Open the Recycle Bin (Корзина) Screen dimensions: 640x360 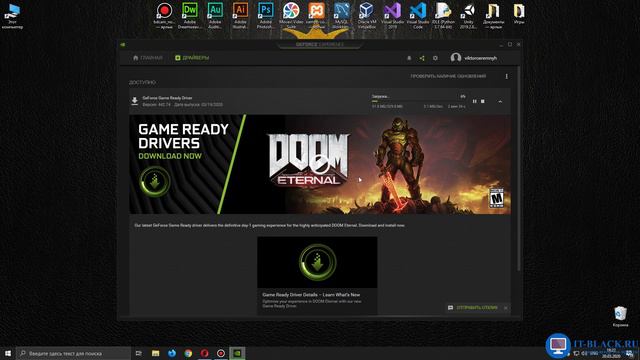(620, 316)
